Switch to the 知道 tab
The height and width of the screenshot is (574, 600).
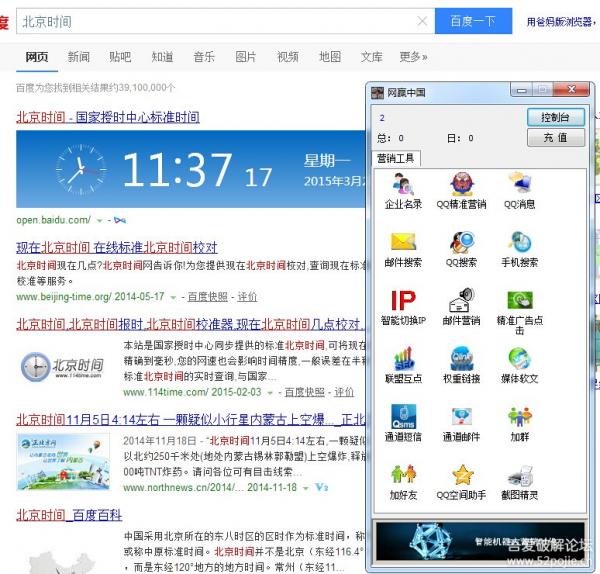pos(162,57)
